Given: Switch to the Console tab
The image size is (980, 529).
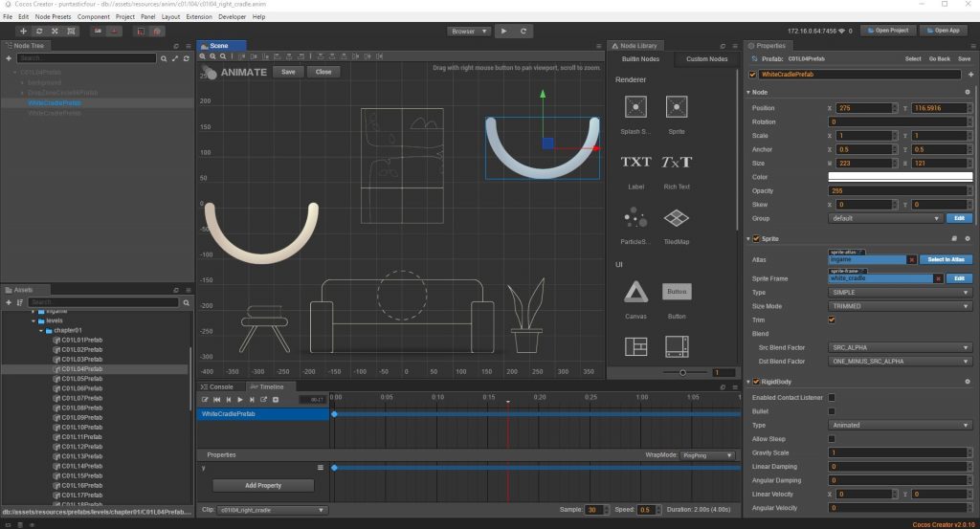Looking at the screenshot, I should click(216, 386).
